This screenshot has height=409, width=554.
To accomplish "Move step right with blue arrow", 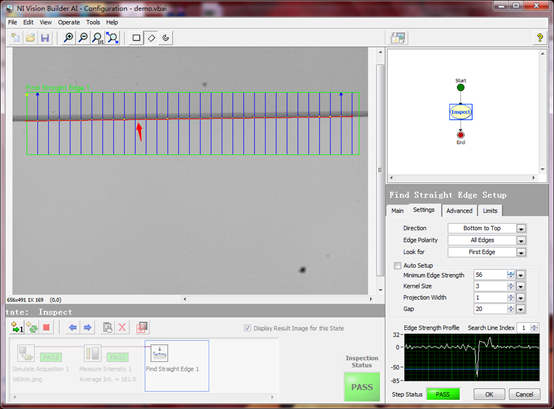I will click(x=88, y=328).
